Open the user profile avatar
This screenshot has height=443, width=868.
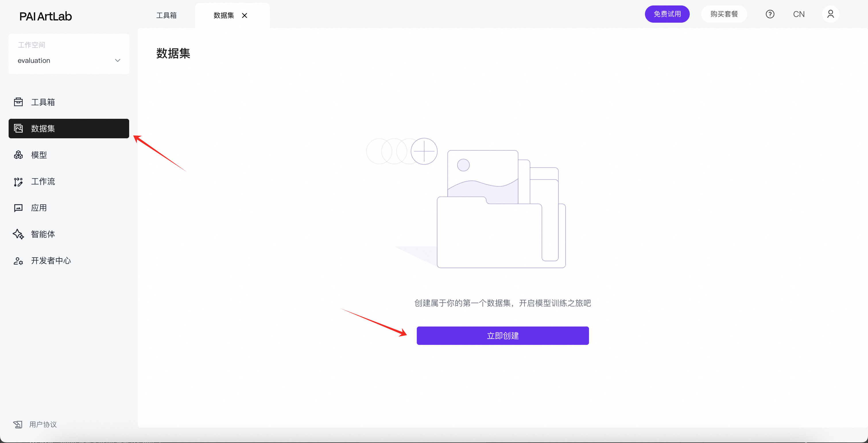coord(830,14)
